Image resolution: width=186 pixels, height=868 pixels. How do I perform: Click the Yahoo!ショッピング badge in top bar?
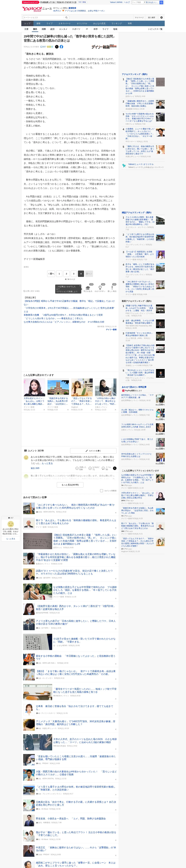coord(31,2)
